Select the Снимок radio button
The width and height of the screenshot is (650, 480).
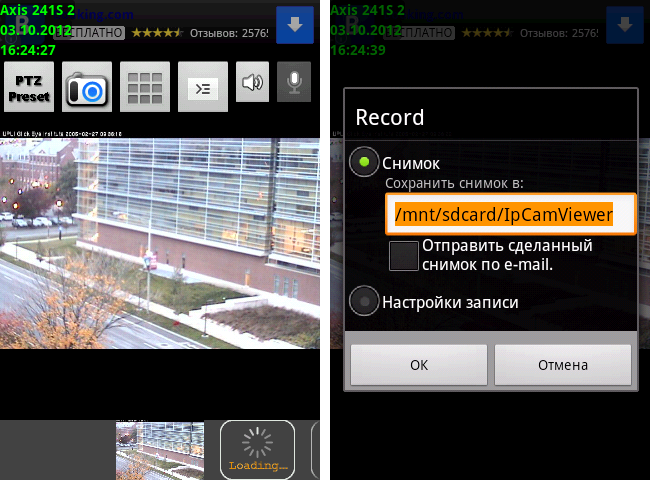[364, 162]
